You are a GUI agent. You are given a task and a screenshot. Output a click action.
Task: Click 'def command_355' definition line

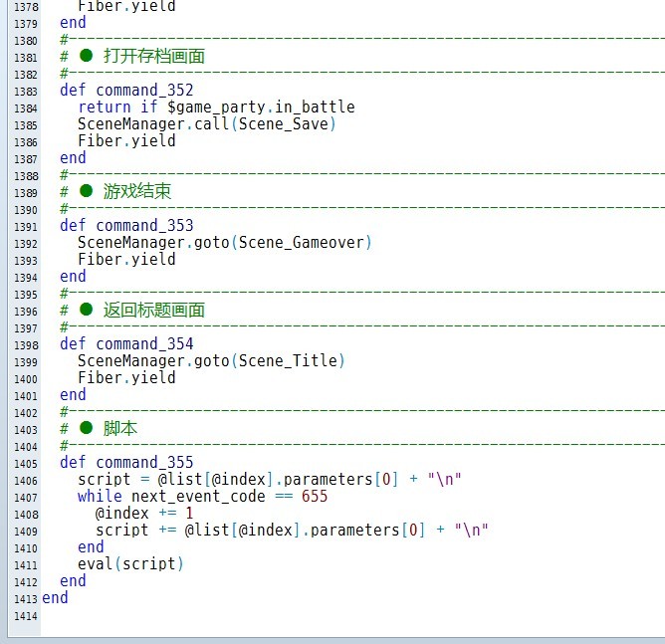(x=126, y=462)
